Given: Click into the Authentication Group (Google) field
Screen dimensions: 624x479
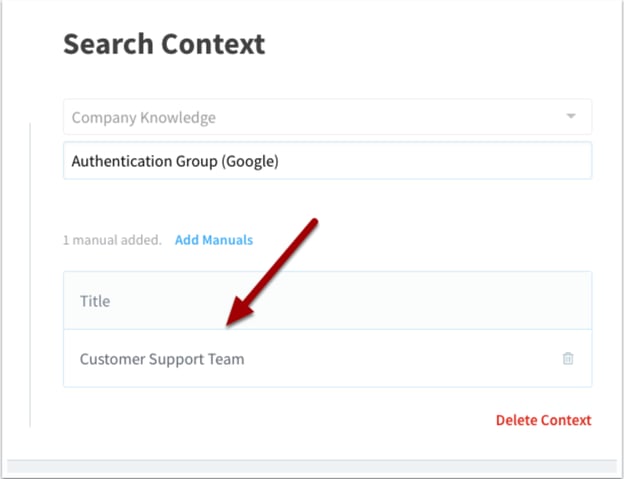Looking at the screenshot, I should pos(327,161).
